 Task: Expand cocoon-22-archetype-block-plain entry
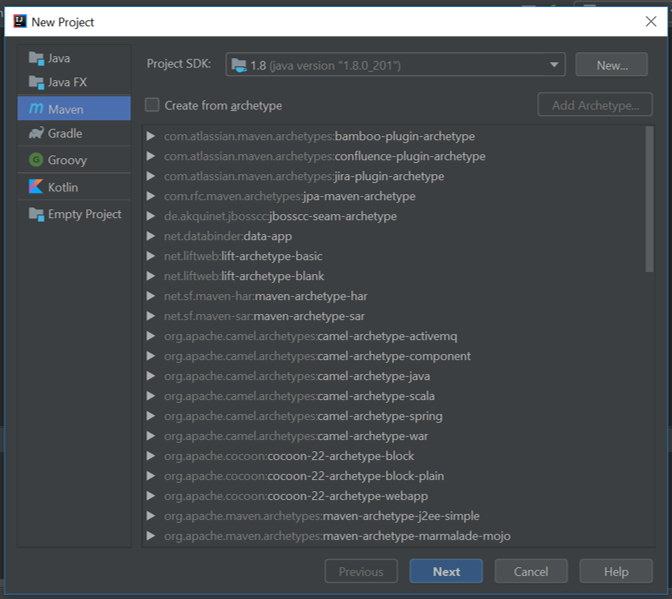150,476
